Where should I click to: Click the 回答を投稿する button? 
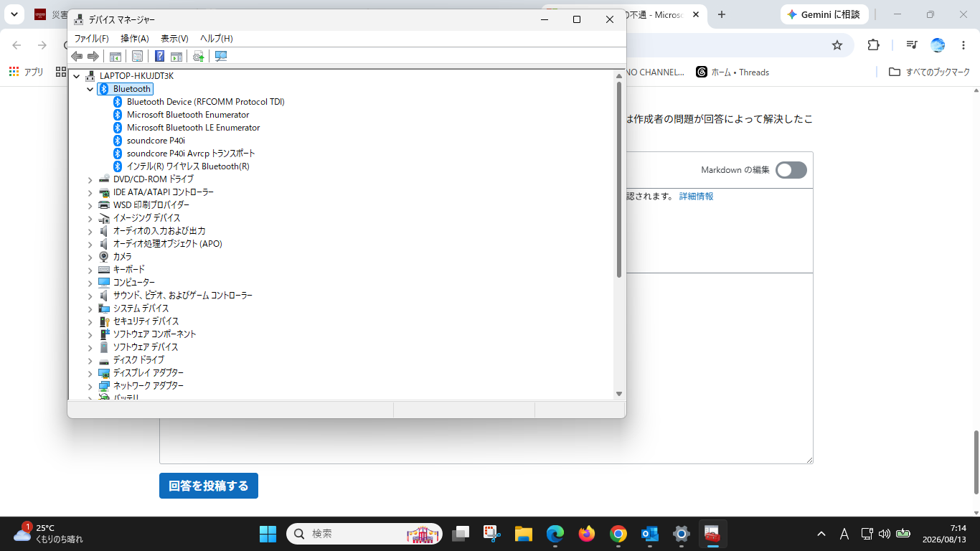pos(209,486)
